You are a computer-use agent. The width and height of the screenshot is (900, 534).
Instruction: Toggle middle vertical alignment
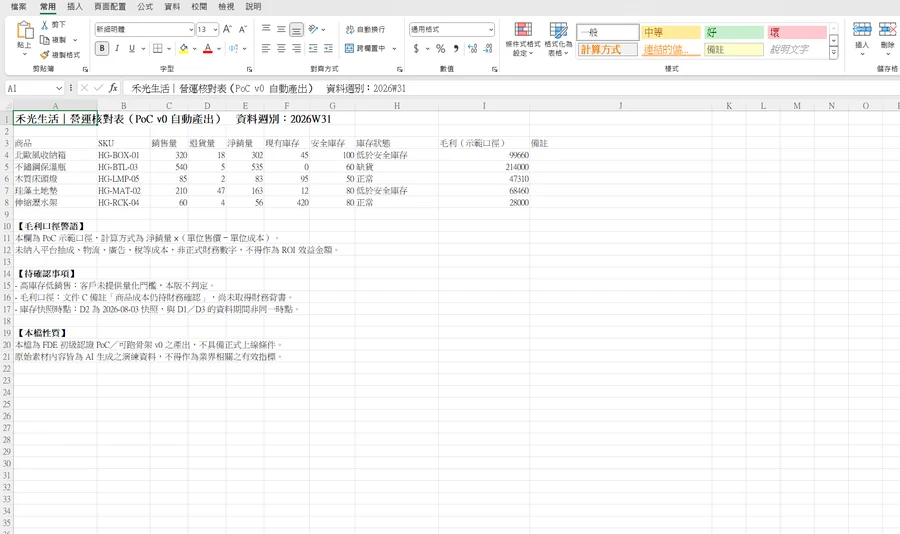[x=281, y=29]
